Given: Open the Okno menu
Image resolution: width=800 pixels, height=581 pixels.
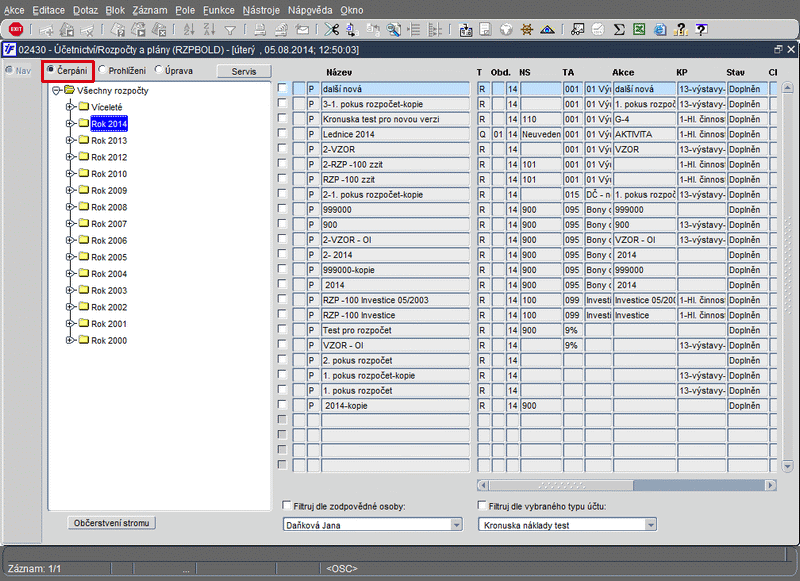Looking at the screenshot, I should (352, 10).
